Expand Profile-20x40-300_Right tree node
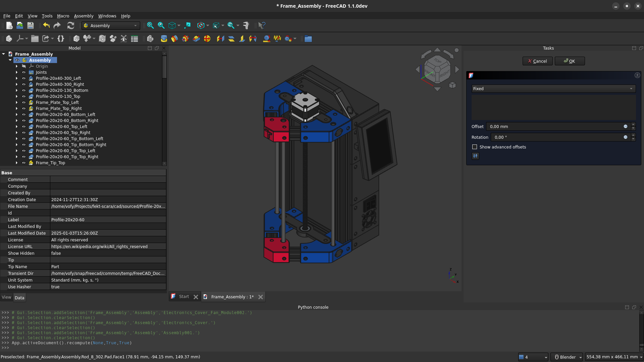Viewport: 644px width, 362px height. click(x=16, y=84)
